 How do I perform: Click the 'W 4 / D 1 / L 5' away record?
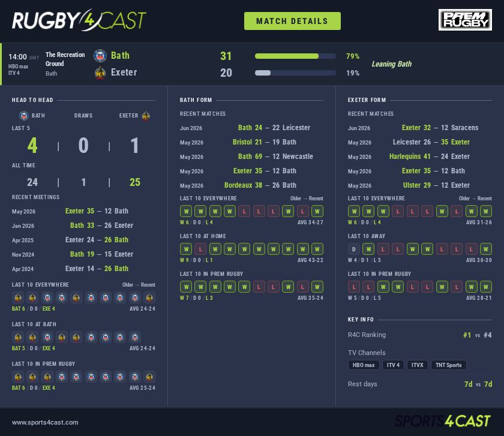coord(365,260)
